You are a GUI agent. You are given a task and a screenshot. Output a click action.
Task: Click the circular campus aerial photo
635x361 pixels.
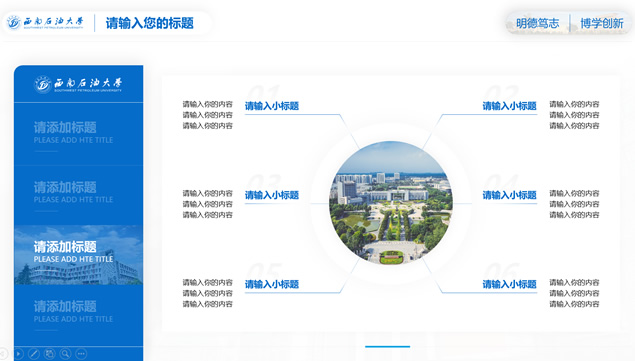(x=391, y=203)
